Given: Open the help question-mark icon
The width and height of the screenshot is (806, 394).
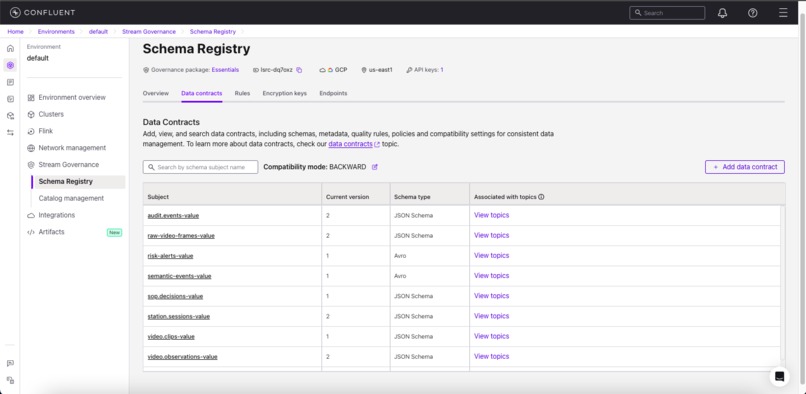Looking at the screenshot, I should tap(753, 13).
